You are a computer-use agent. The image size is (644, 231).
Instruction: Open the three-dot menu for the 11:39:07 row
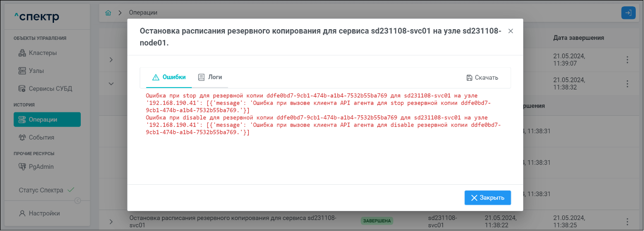tap(627, 60)
